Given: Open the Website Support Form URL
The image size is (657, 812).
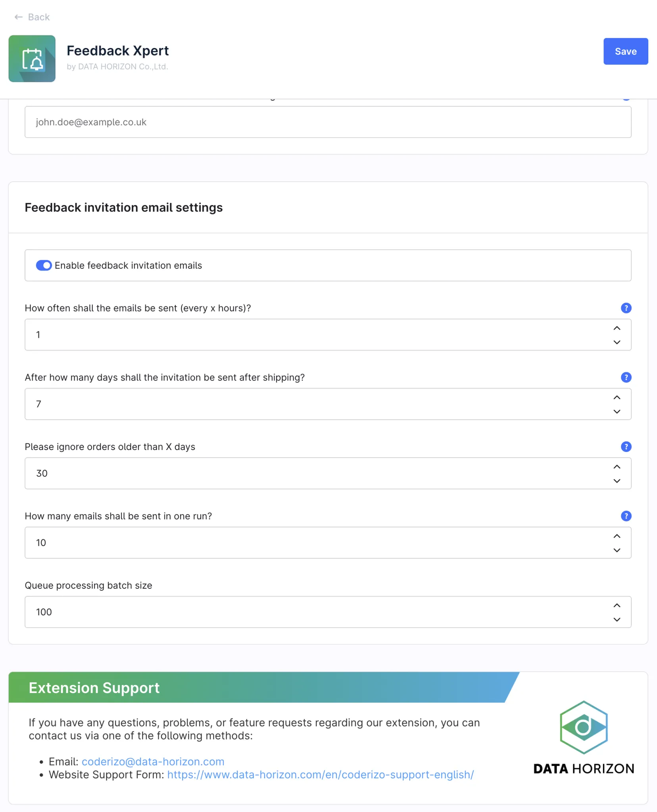Looking at the screenshot, I should click(320, 775).
